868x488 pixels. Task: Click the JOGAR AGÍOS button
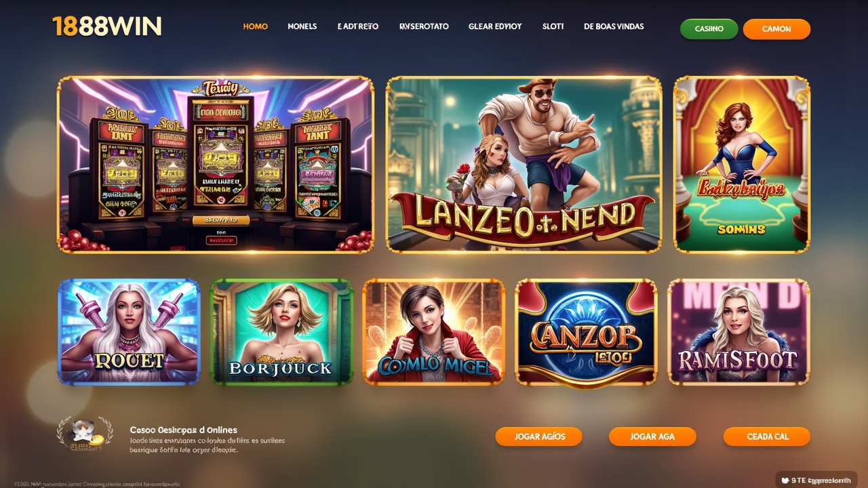click(x=539, y=436)
